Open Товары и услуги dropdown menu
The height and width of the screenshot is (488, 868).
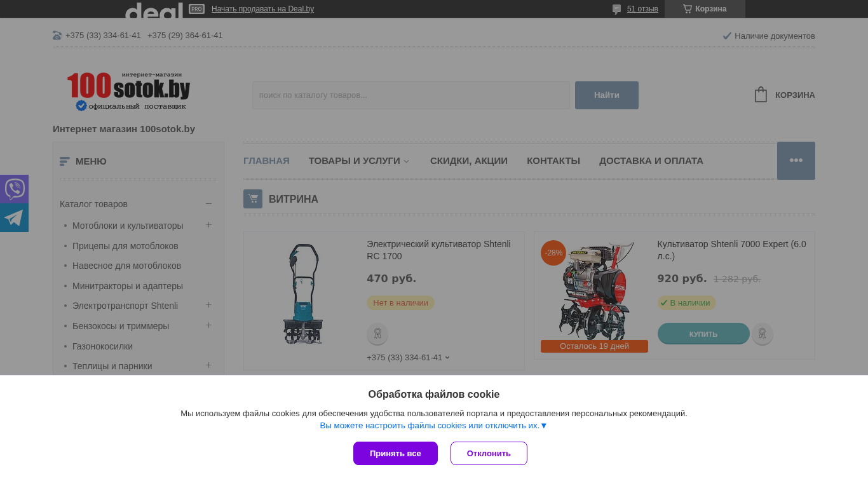click(x=360, y=161)
